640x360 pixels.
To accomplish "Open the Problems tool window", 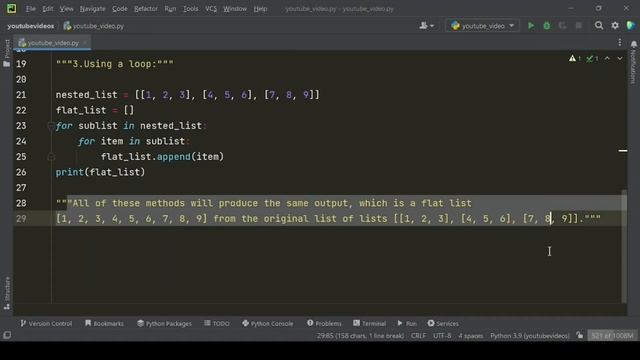I will click(324, 323).
